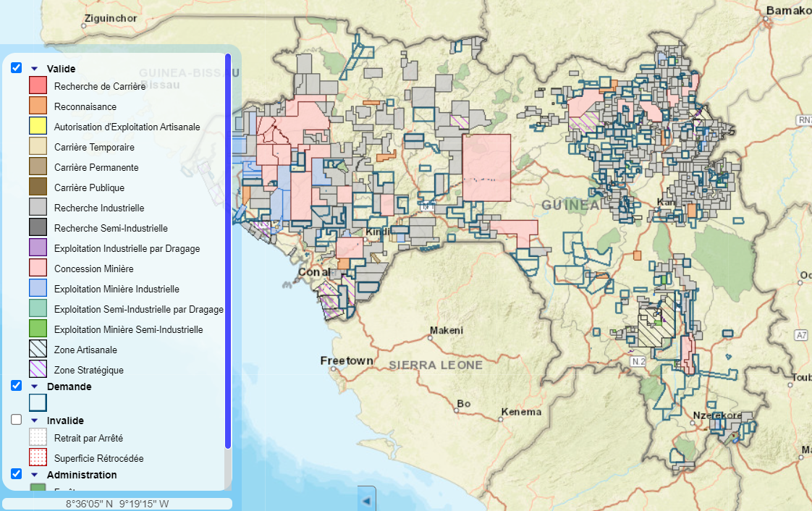The height and width of the screenshot is (511, 812).
Task: Click the Exploitation Industrielle par Dragage purple swatch
Action: click(38, 248)
